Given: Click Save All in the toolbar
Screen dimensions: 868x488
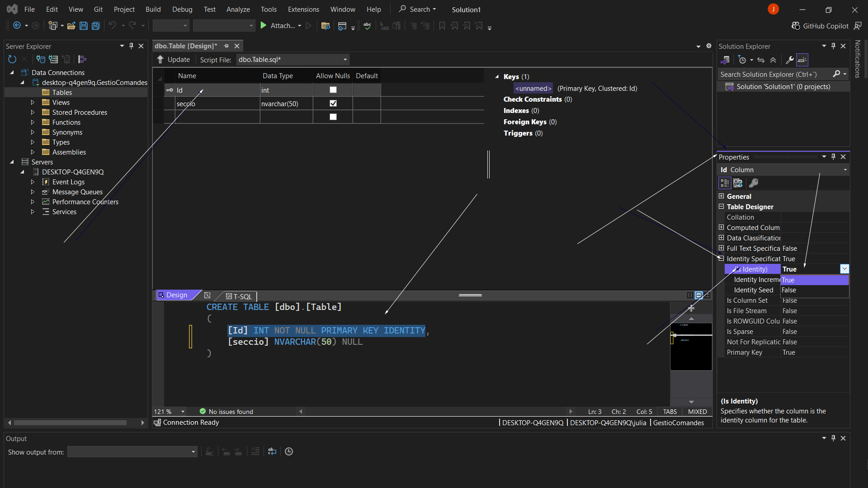Looking at the screenshot, I should [96, 26].
